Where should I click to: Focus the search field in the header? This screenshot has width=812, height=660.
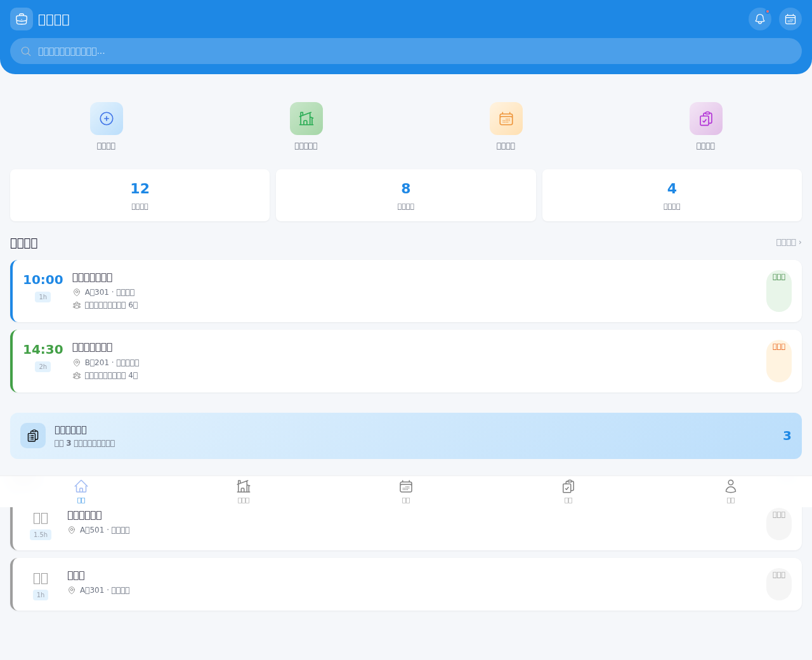pyautogui.click(x=406, y=51)
